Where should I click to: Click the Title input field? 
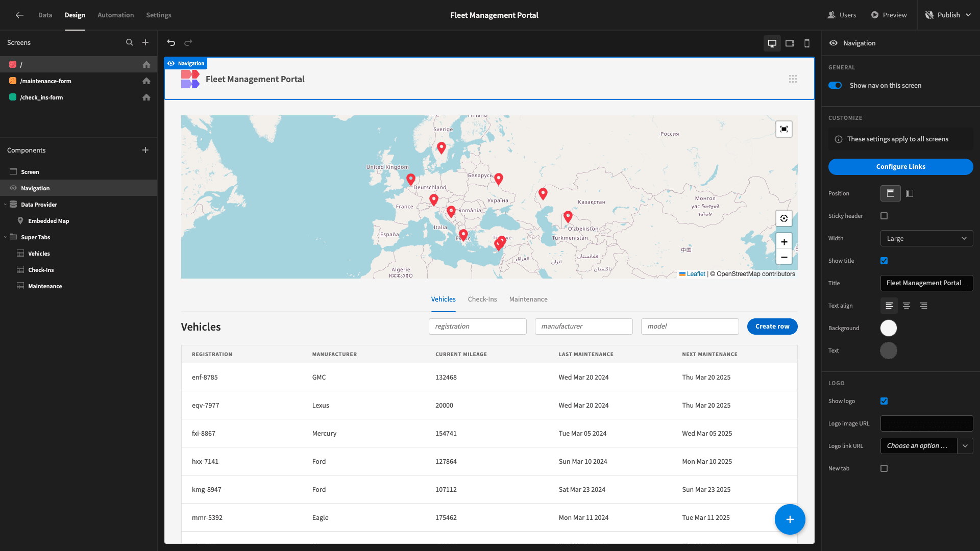926,283
